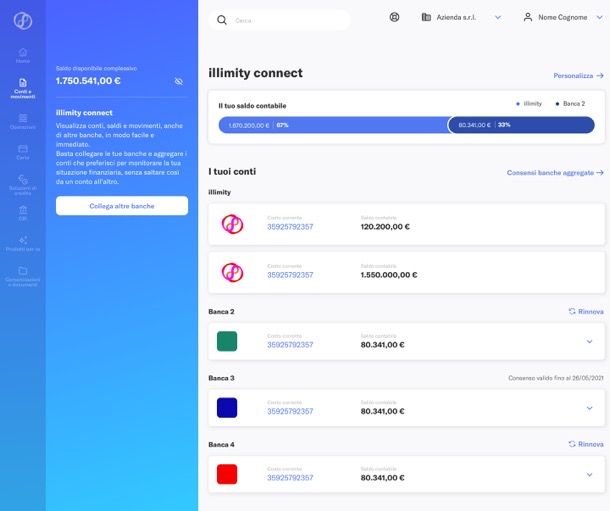Open the Personalizza link
This screenshot has height=511, width=610.
click(x=578, y=75)
